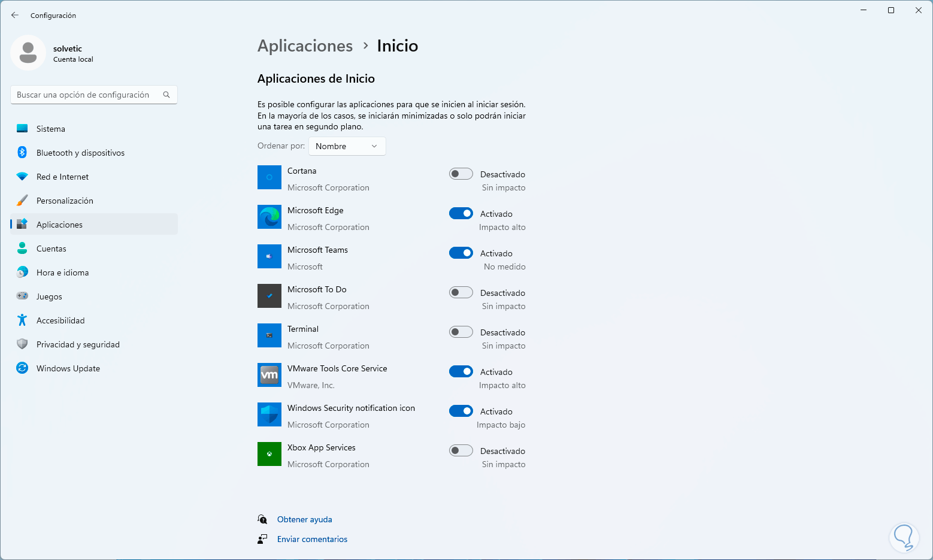Screen dimensions: 933x560
Task: Click the Cortana app name text
Action: click(x=302, y=171)
